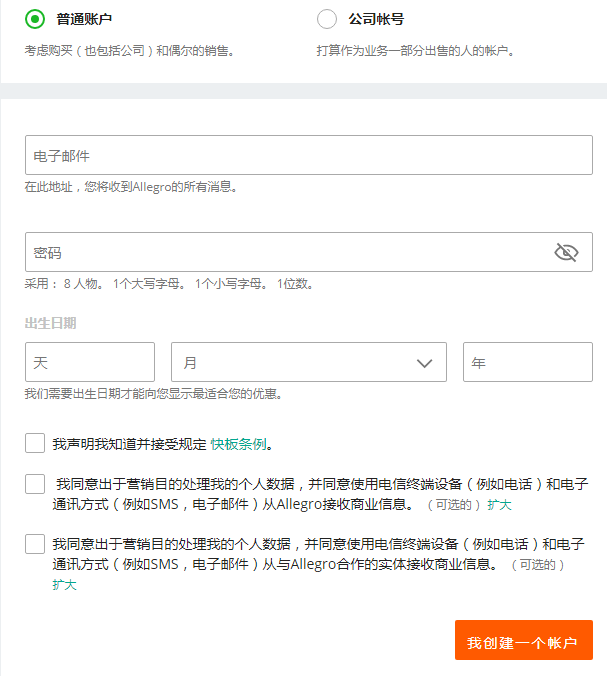Expand 扩大 on the Allegro marketing consent

pyautogui.click(x=499, y=505)
